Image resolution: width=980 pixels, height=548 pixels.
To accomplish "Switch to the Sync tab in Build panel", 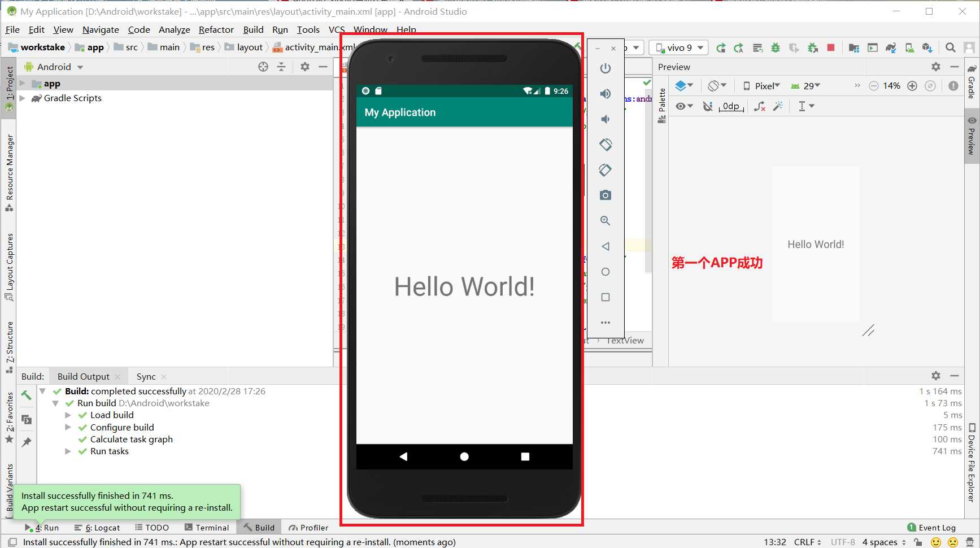I will pos(146,377).
